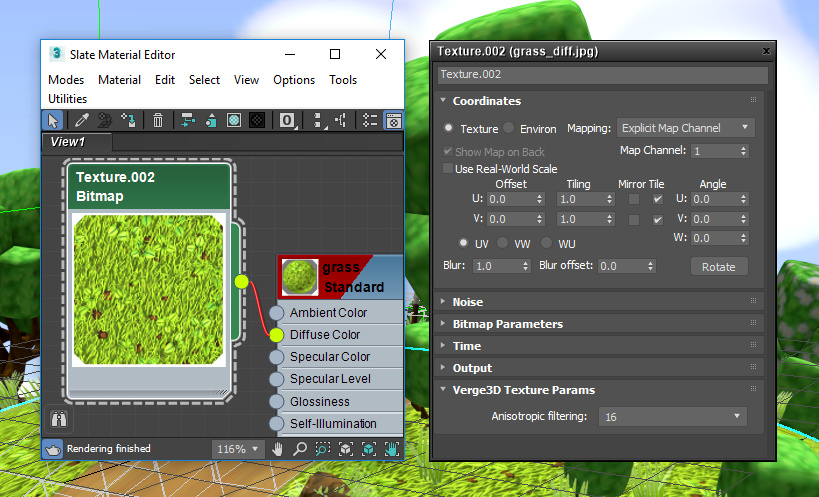Click Zoom Extents Selected cyan cube icon
The height and width of the screenshot is (497, 819).
369,449
